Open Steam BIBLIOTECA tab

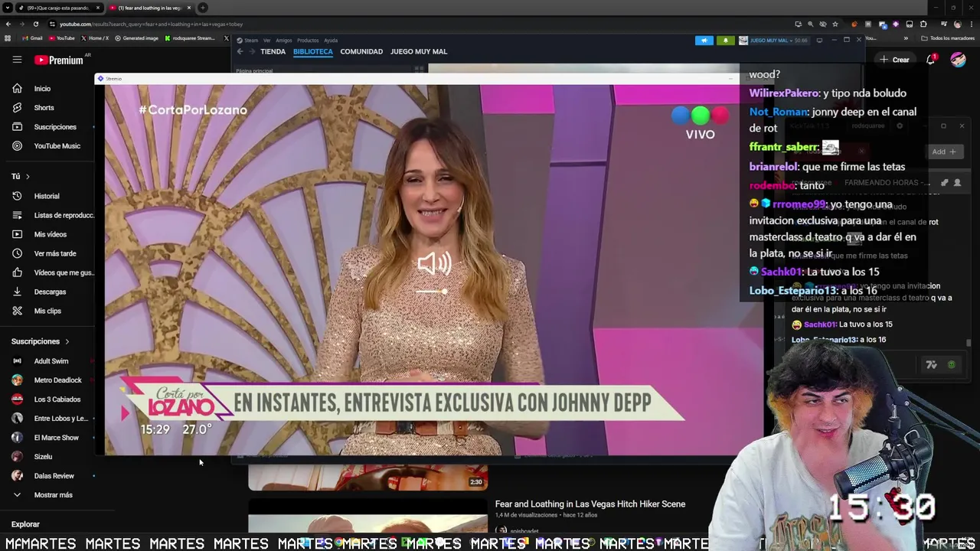[x=312, y=51]
